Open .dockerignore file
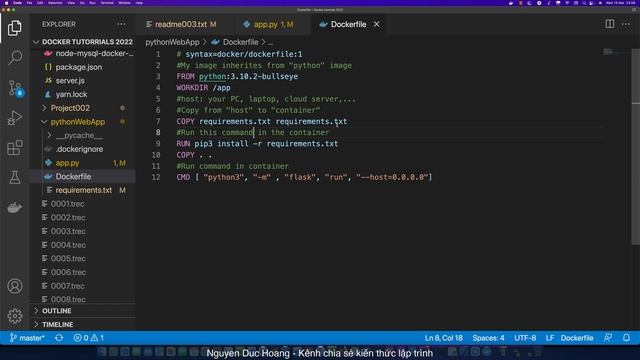This screenshot has width=640, height=360. [83, 149]
